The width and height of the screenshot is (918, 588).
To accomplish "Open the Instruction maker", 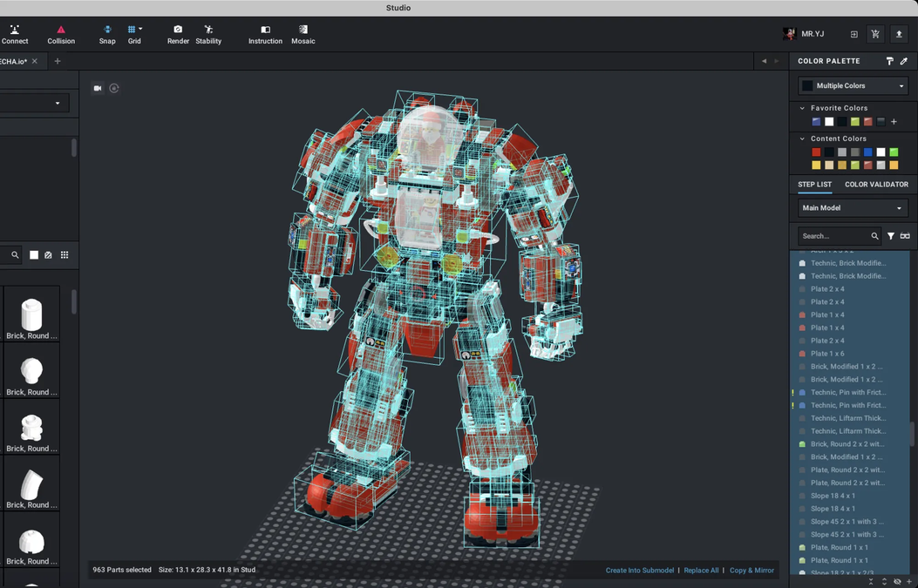I will [265, 34].
